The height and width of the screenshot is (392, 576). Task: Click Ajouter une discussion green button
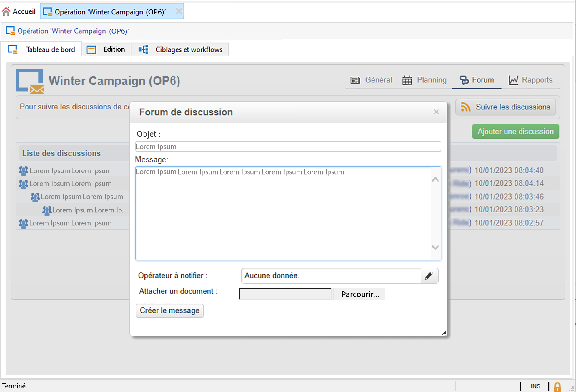tap(515, 132)
